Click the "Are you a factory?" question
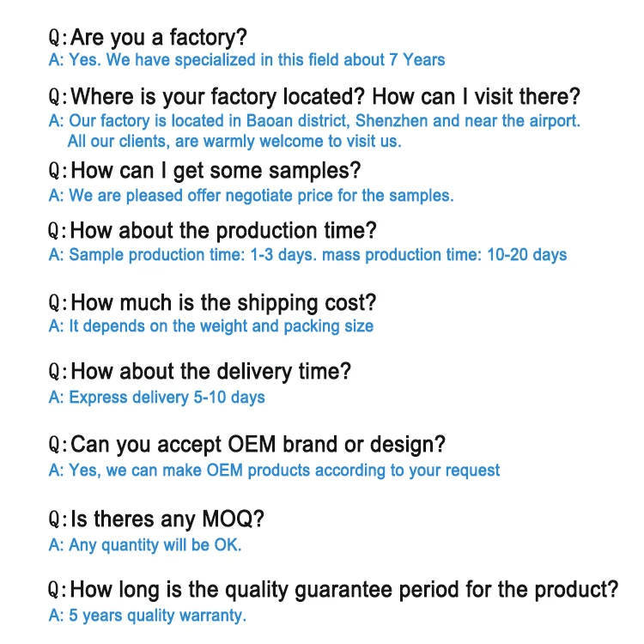This screenshot has width=644, height=644. pyautogui.click(x=159, y=37)
